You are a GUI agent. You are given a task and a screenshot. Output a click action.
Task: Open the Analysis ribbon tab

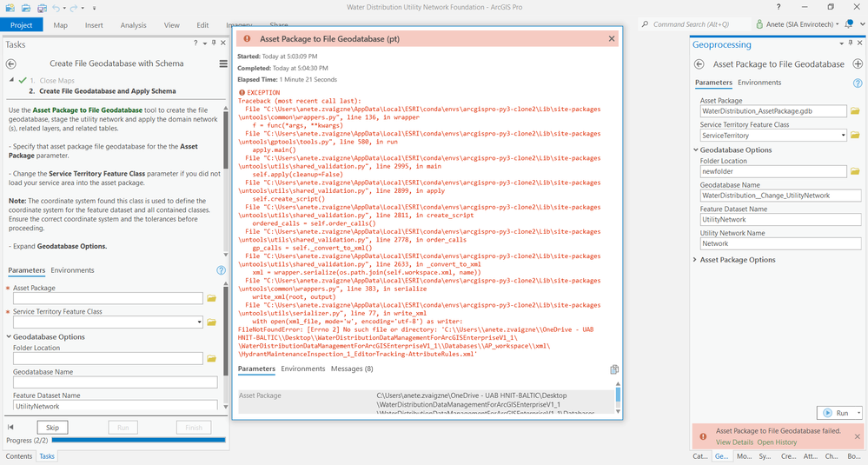tap(134, 25)
